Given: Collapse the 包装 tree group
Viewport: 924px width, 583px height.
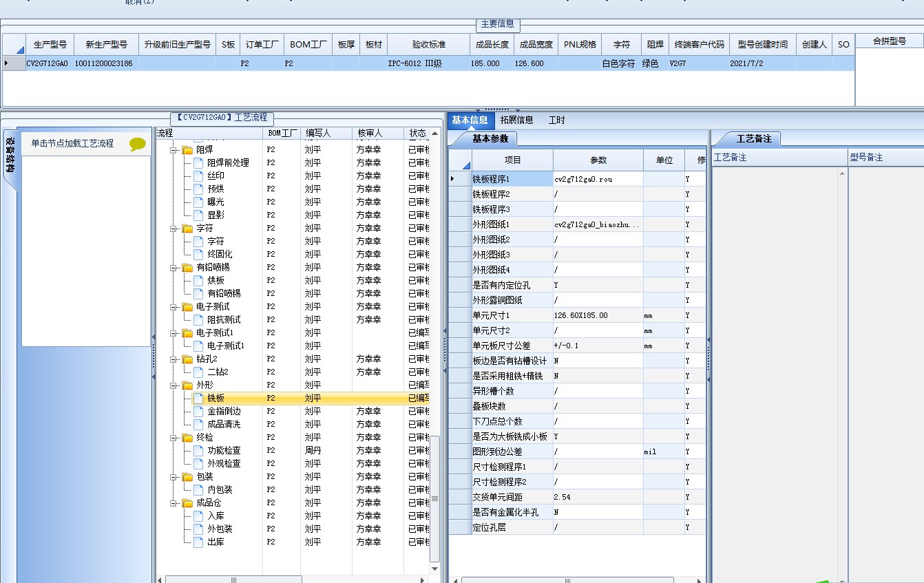Looking at the screenshot, I should [x=174, y=476].
